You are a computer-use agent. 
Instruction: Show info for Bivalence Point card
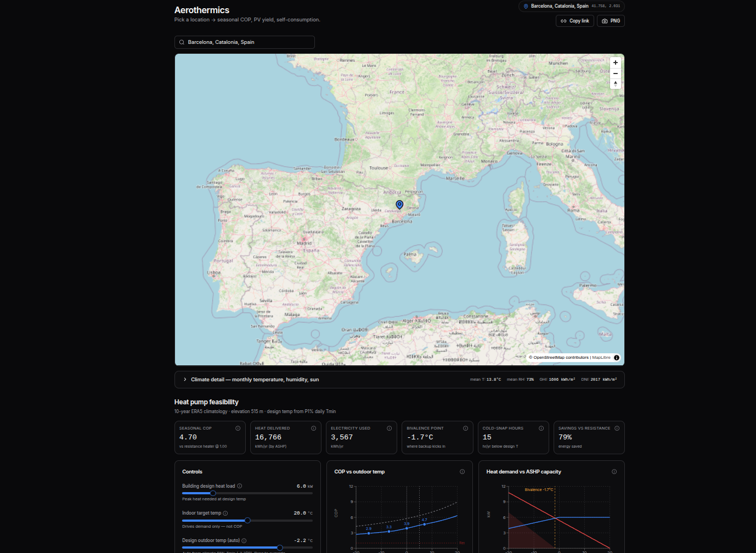(x=465, y=428)
